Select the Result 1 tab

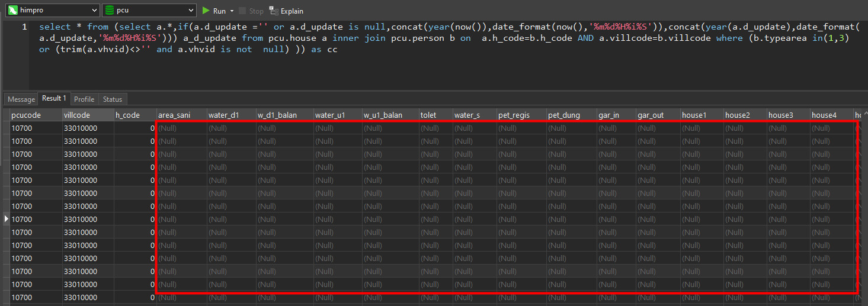click(x=54, y=98)
